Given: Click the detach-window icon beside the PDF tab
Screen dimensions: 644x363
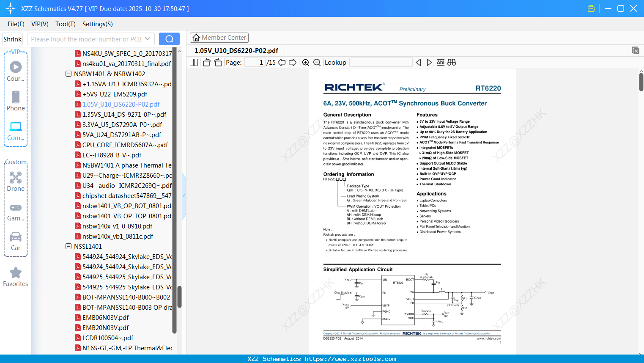Looking at the screenshot, I should tap(636, 50).
